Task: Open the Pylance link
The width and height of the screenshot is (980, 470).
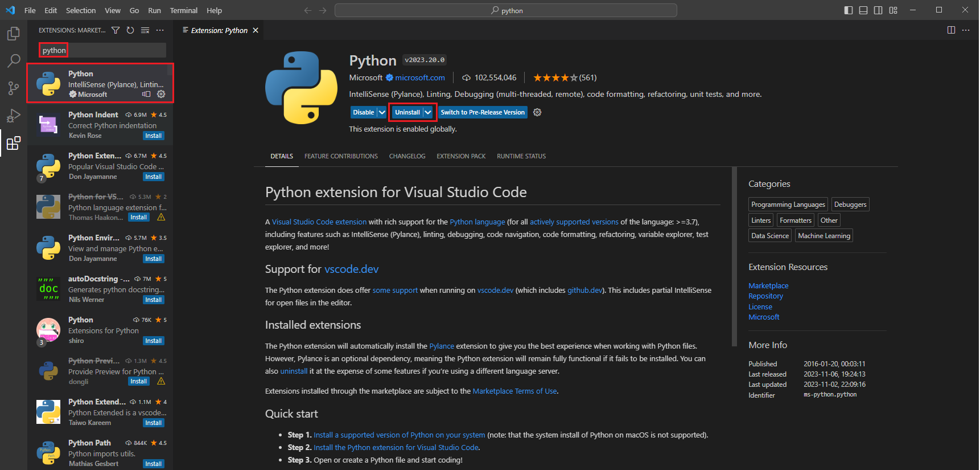Action: pos(442,346)
